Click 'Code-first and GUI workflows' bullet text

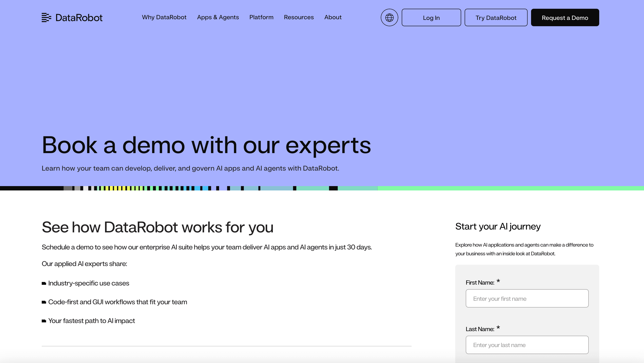coord(118,302)
